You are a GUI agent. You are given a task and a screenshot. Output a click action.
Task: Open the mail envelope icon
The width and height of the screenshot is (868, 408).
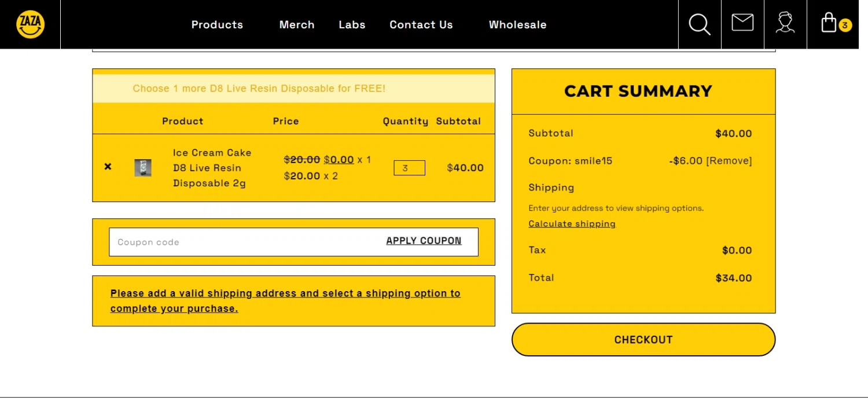[x=742, y=23]
